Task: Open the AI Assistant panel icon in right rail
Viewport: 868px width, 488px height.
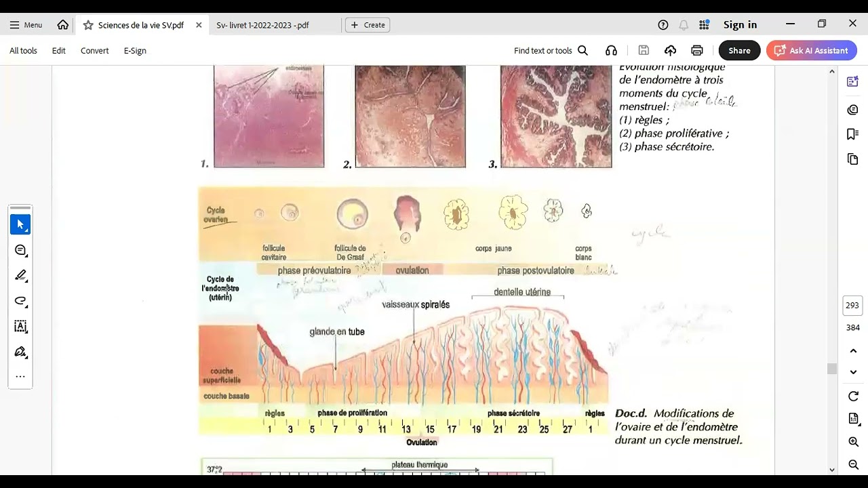Action: [x=853, y=82]
